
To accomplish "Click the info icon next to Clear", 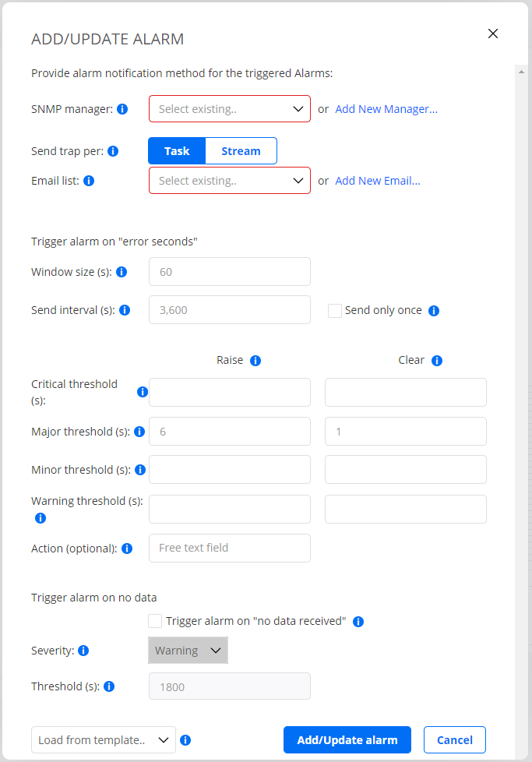I will [437, 360].
